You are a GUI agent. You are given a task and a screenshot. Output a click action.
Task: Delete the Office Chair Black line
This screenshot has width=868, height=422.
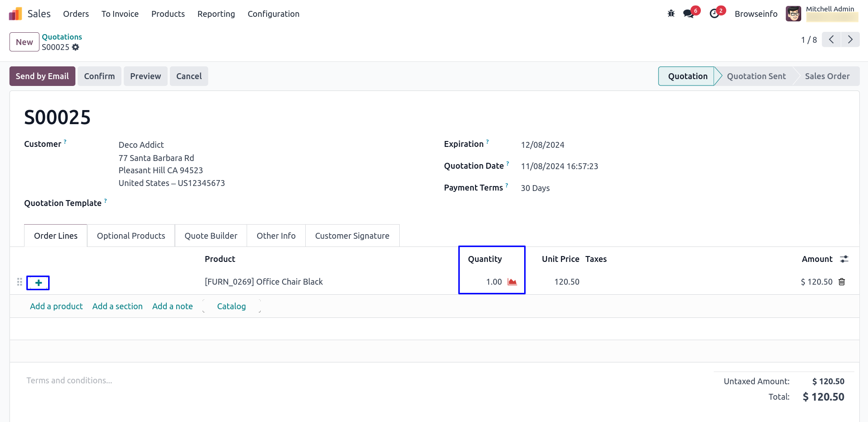click(842, 282)
